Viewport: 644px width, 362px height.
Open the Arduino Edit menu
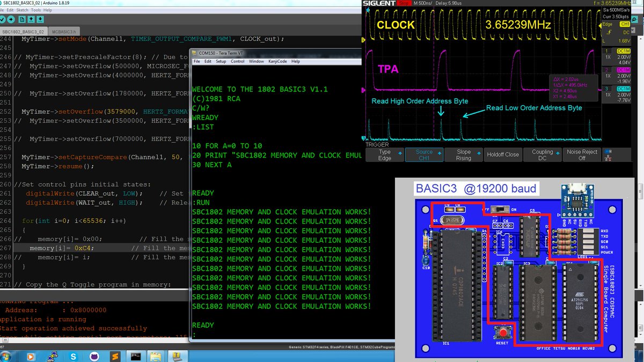tap(10, 10)
